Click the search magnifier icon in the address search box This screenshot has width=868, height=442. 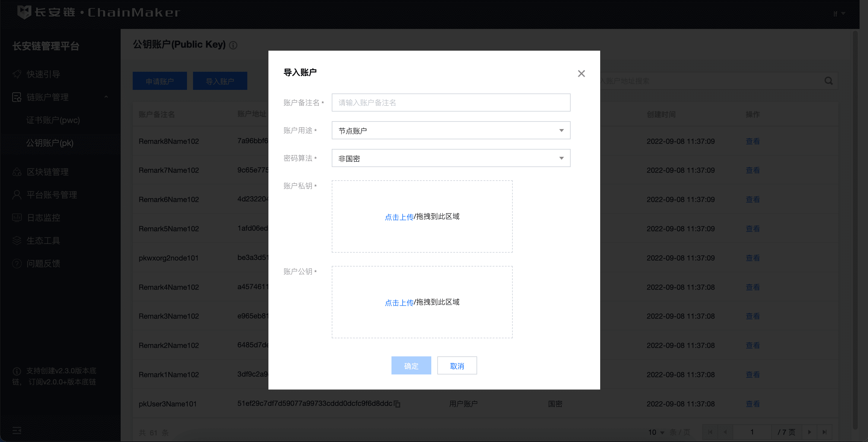tap(828, 81)
